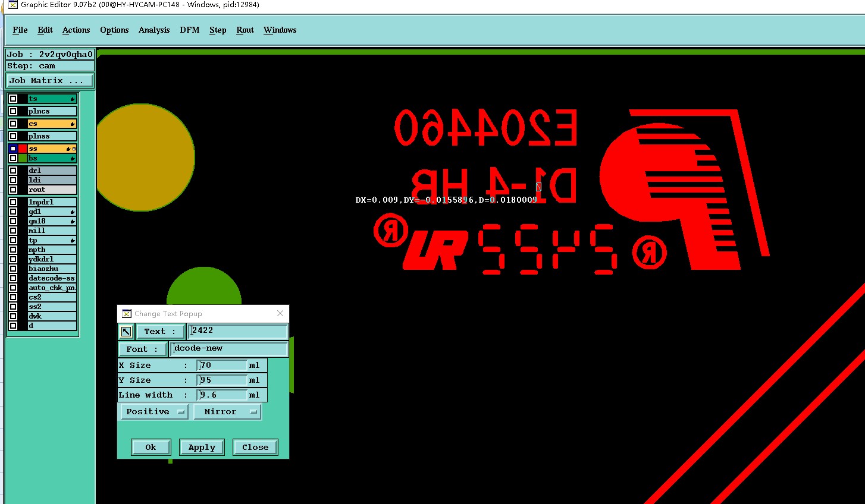Toggle the drl layer display checkbox
The width and height of the screenshot is (865, 504).
click(13, 171)
